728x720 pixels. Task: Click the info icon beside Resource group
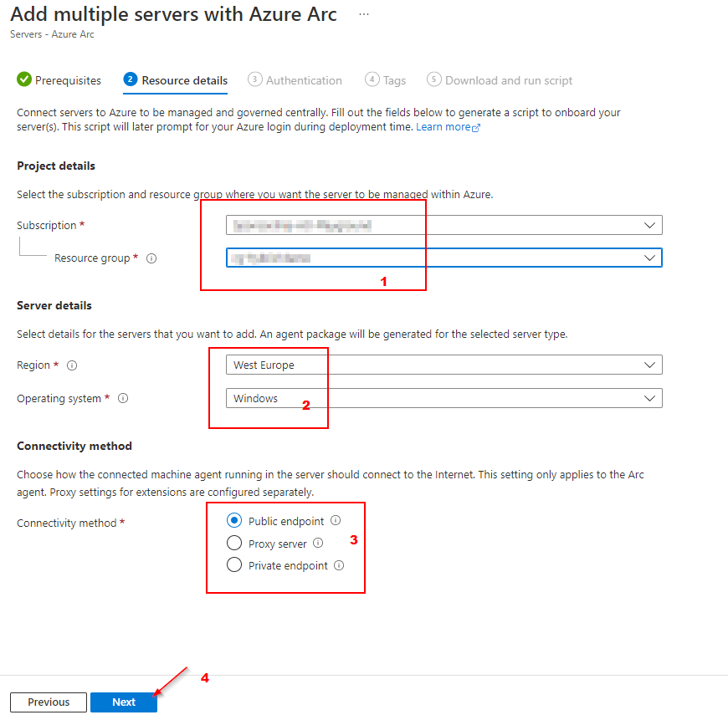151,258
